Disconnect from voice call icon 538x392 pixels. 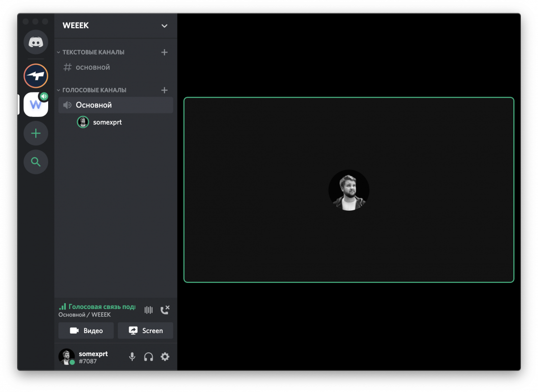pos(165,310)
